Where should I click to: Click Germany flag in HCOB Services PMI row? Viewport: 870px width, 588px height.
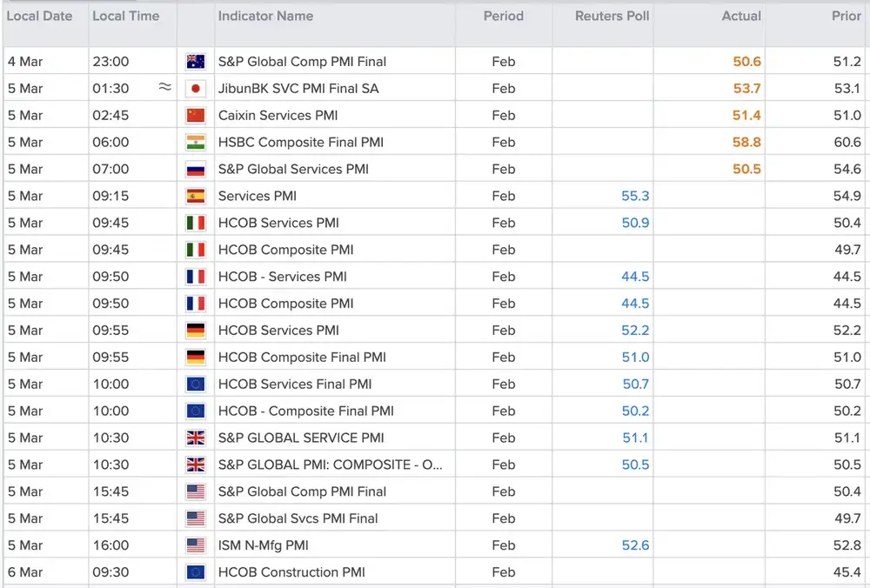pos(195,331)
